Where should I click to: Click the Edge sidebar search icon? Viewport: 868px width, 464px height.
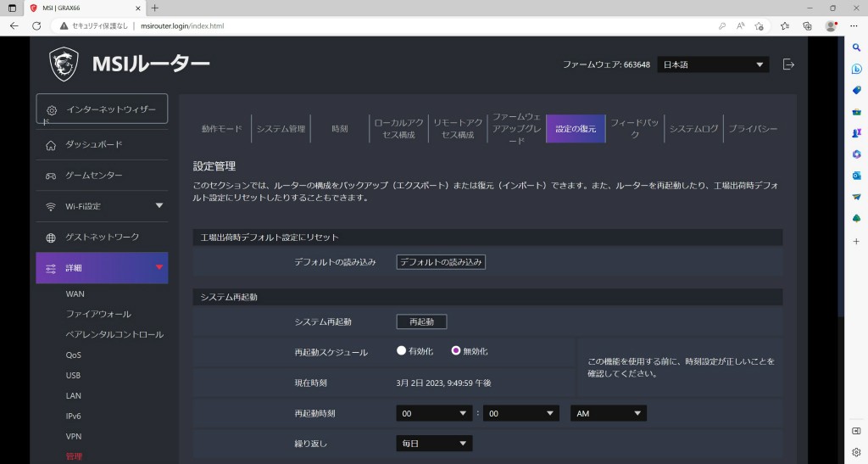coord(856,48)
